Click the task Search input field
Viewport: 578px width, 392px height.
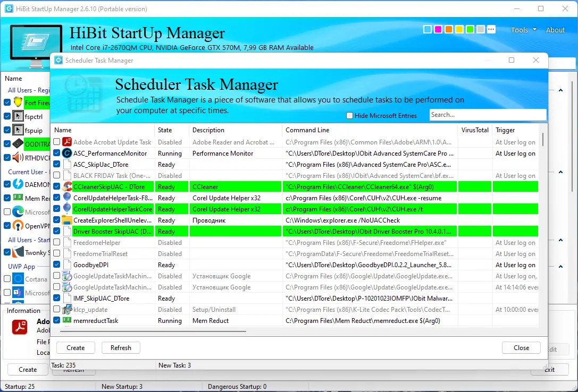(488, 115)
